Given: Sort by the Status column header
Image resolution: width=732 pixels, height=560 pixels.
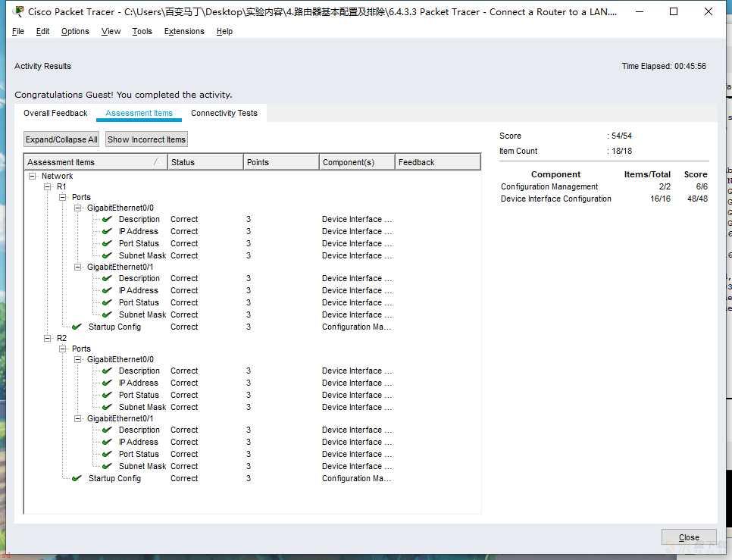Looking at the screenshot, I should point(205,162).
